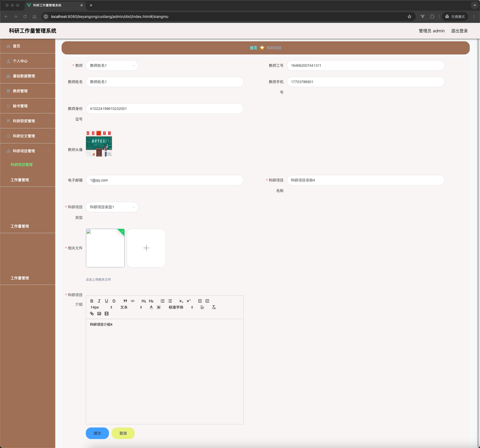Apply subscript formatting
This screenshot has width=480, height=448.
click(181, 301)
